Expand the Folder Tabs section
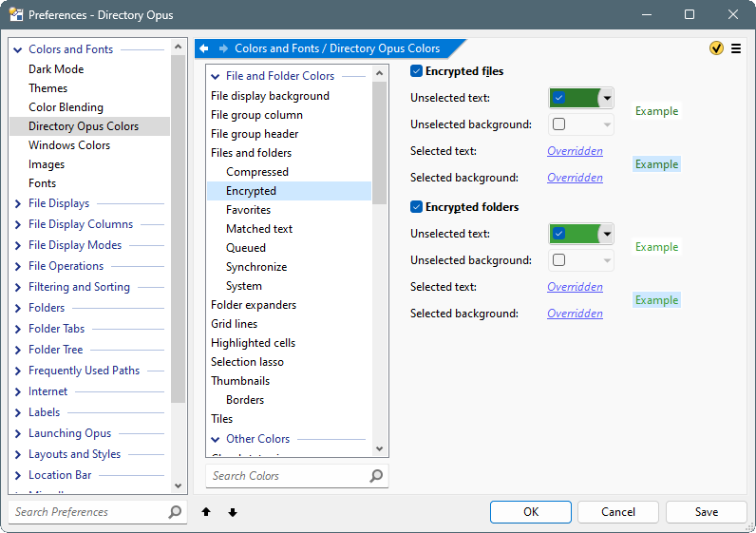756x533 pixels. [18, 329]
